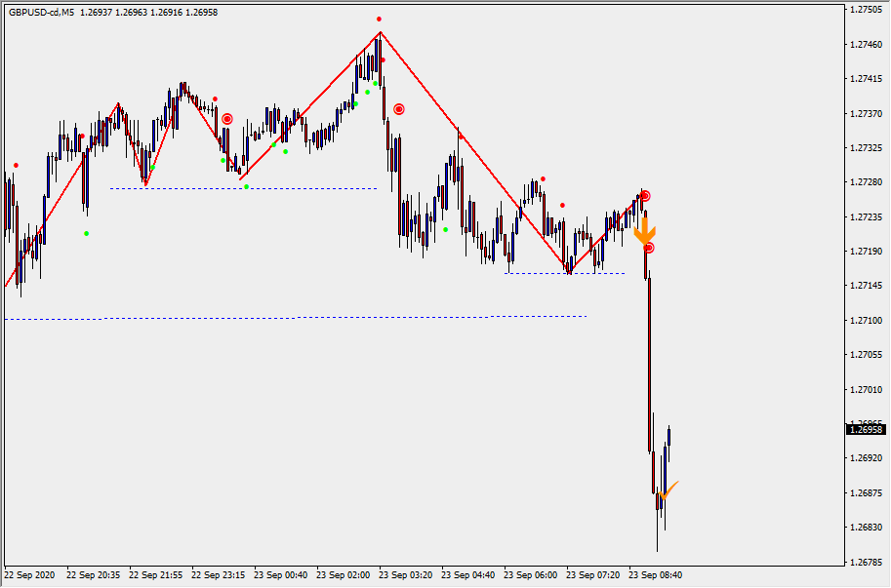Click the 1.26830 price axis label
891x588 pixels.
[x=866, y=528]
